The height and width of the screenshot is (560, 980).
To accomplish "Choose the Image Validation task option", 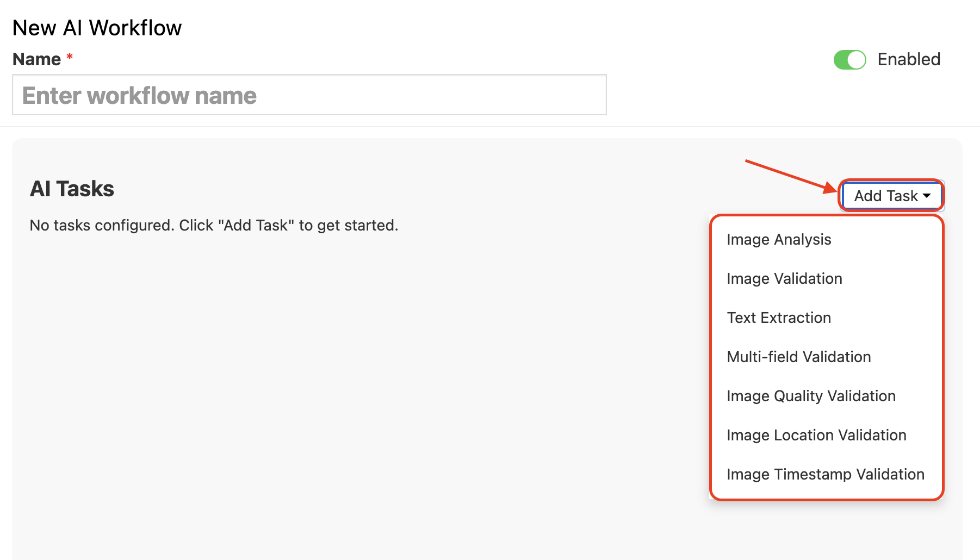I will pyautogui.click(x=784, y=279).
